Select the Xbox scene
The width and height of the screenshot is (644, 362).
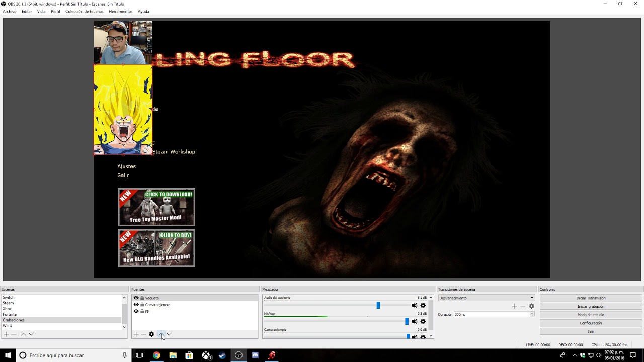[61, 309]
